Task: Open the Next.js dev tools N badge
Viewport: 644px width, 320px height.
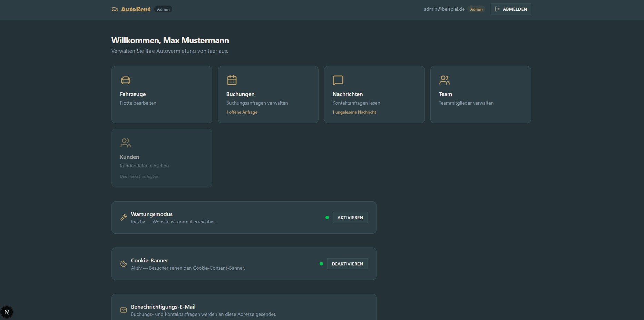Action: pos(7,312)
